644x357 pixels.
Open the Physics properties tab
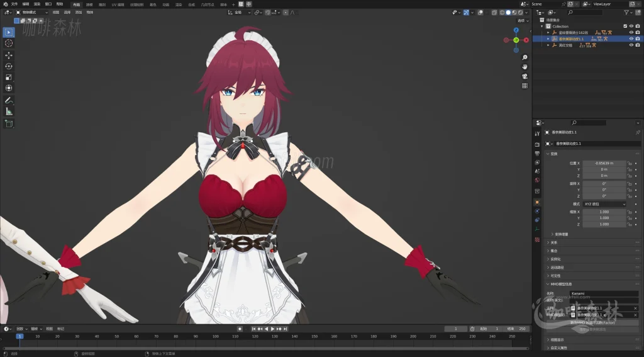(x=537, y=211)
